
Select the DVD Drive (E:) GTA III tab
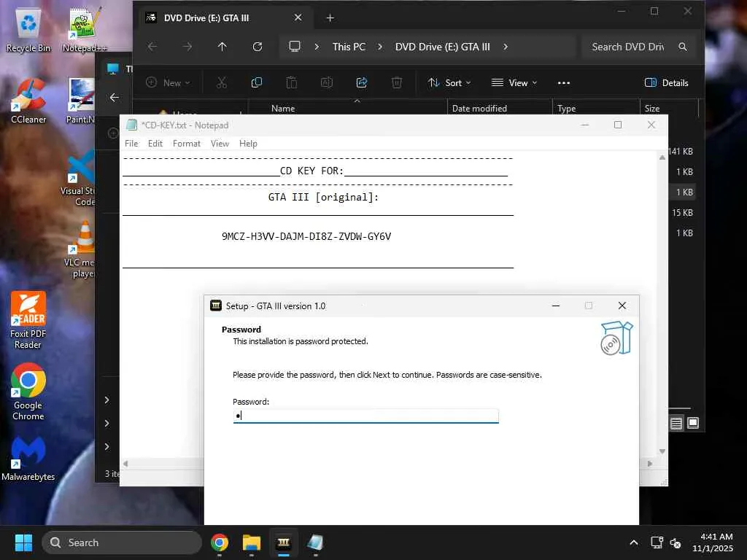223,18
